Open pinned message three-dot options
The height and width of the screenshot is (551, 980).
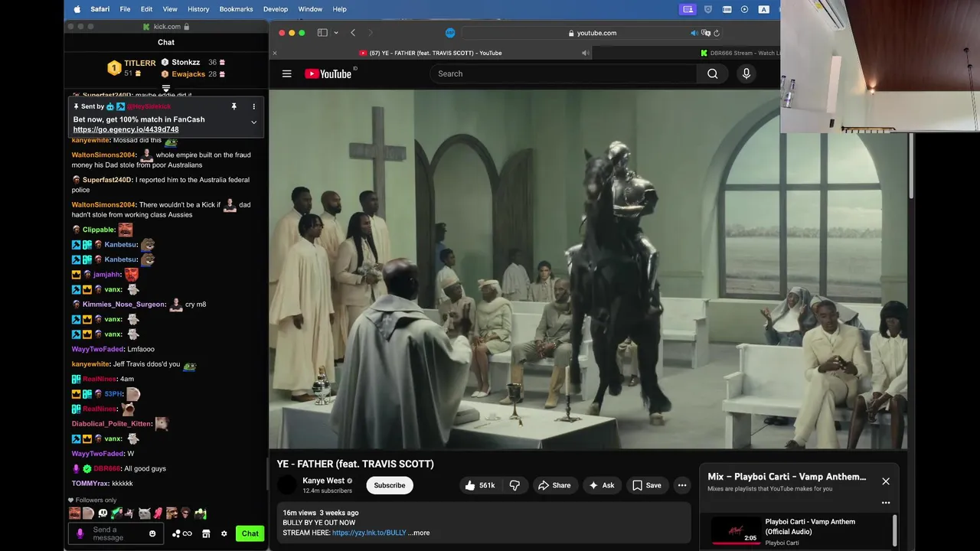pyautogui.click(x=254, y=106)
